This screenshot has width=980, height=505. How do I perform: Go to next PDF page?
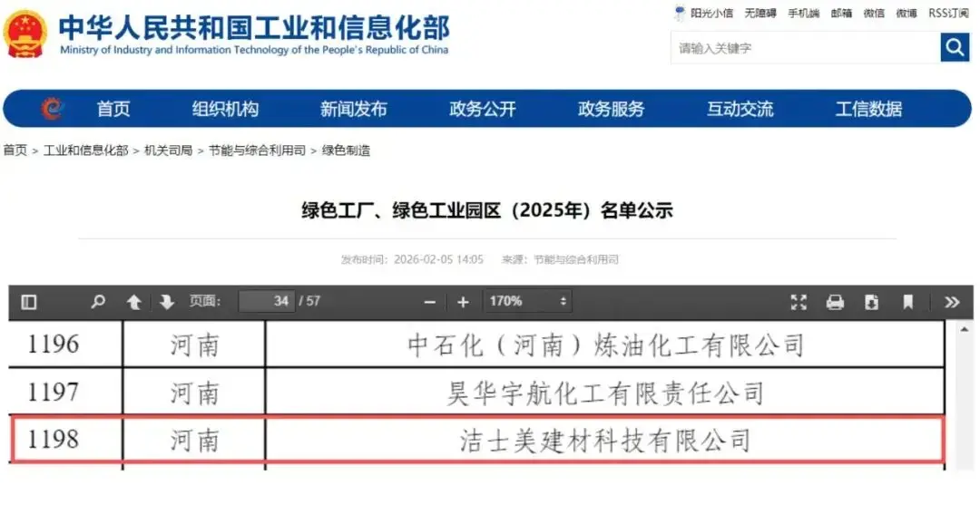(x=167, y=302)
